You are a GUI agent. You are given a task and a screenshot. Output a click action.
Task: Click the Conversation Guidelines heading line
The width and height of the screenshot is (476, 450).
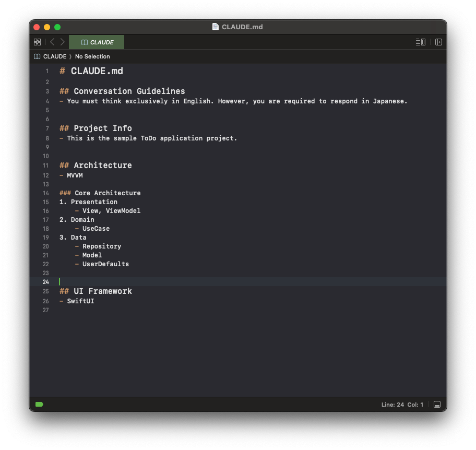click(129, 91)
